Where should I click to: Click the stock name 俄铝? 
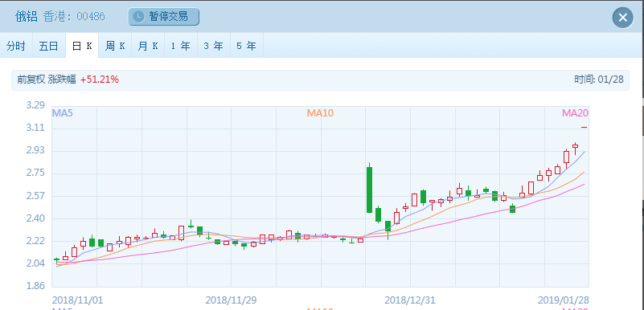click(26, 17)
